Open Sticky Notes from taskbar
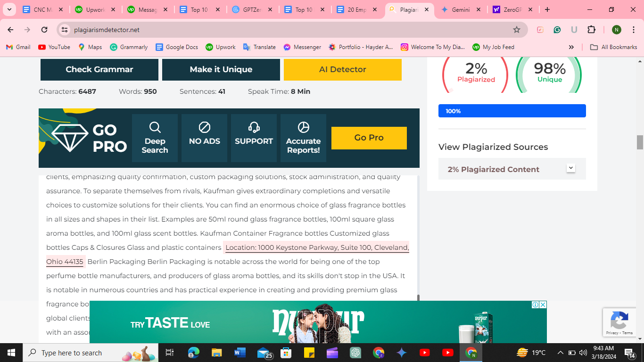Viewport: 644px width, 362px height. [x=309, y=353]
